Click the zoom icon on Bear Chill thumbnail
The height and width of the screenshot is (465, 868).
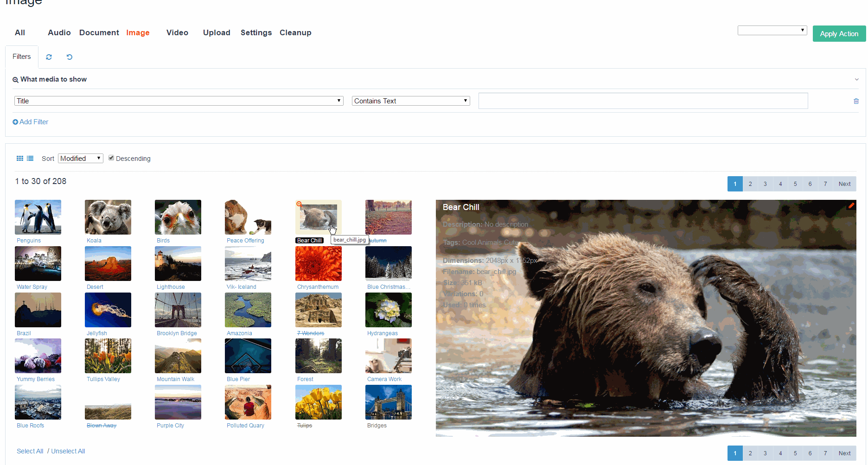tap(299, 204)
